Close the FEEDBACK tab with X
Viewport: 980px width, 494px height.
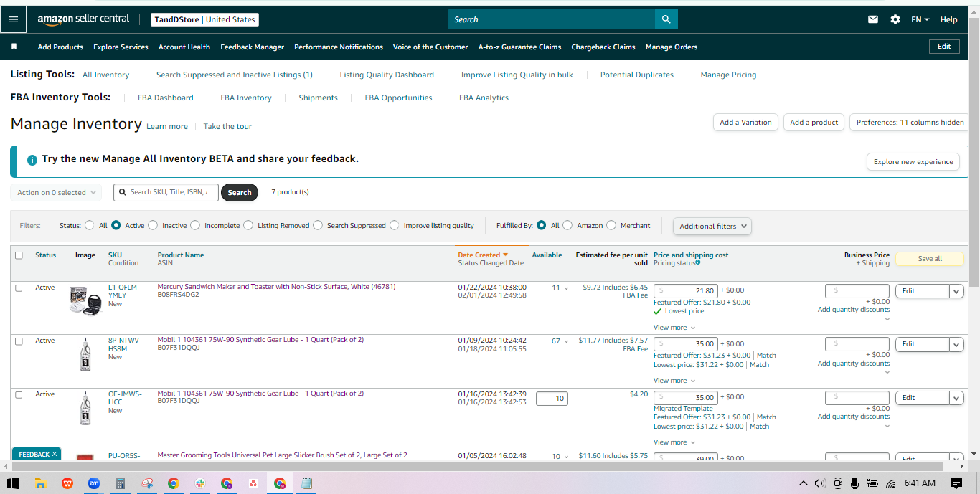pos(55,454)
